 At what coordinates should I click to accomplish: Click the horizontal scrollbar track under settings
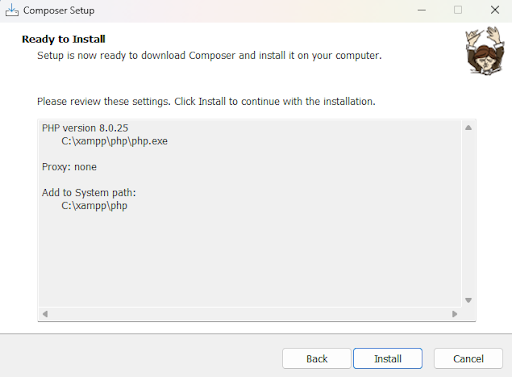click(250, 314)
